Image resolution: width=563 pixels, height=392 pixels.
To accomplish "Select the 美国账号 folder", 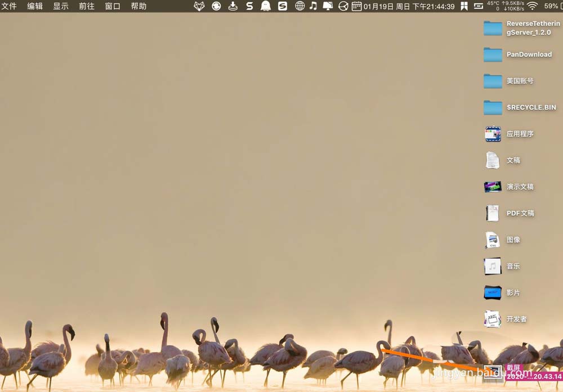I will point(493,81).
